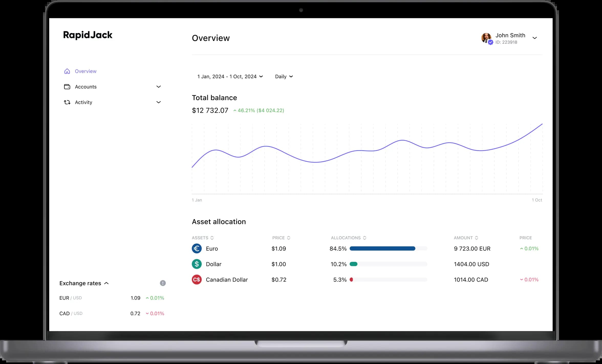Open the date range dropdown
Viewport: 602px width, 364px height.
(x=230, y=77)
